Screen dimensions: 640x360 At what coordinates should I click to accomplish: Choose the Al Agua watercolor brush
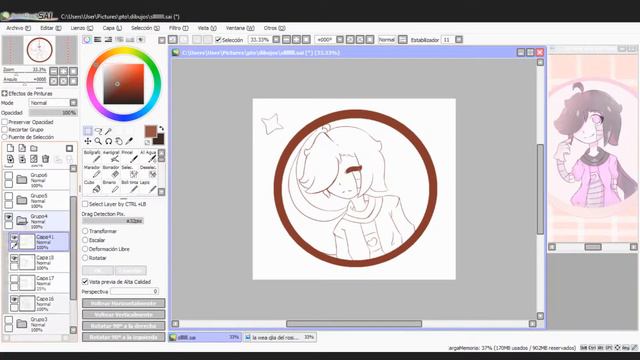(148, 156)
